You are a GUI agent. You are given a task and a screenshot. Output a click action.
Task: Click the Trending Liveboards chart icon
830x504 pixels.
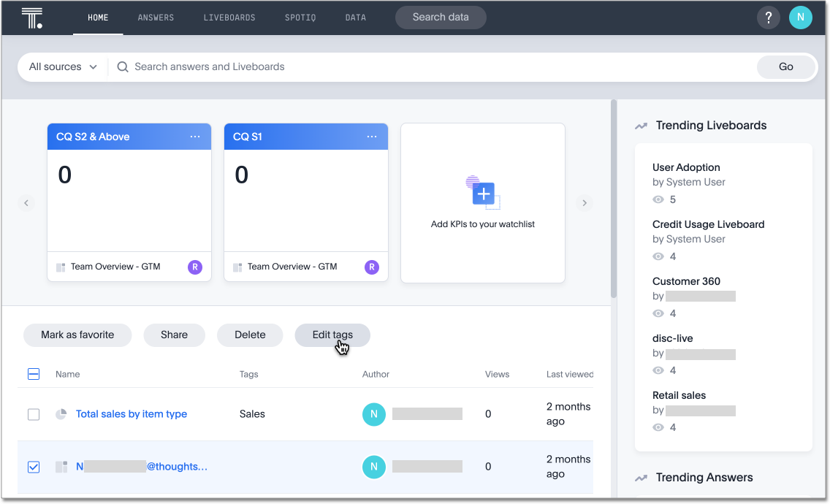click(x=641, y=125)
